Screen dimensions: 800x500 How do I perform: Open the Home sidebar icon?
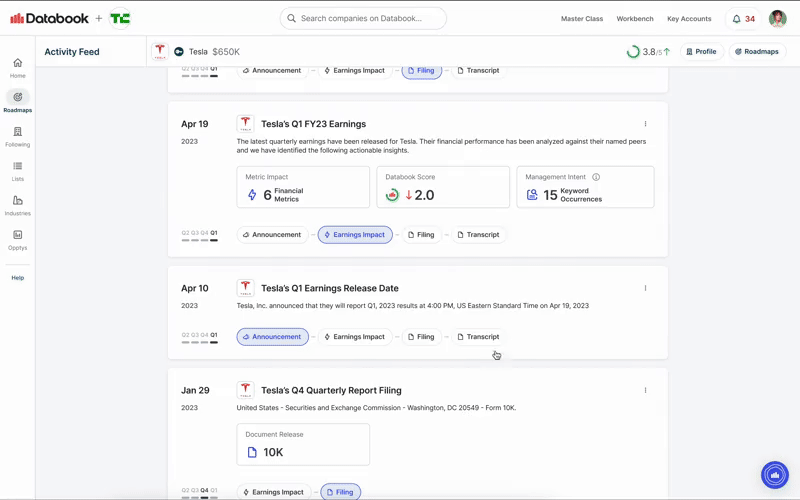point(17,68)
